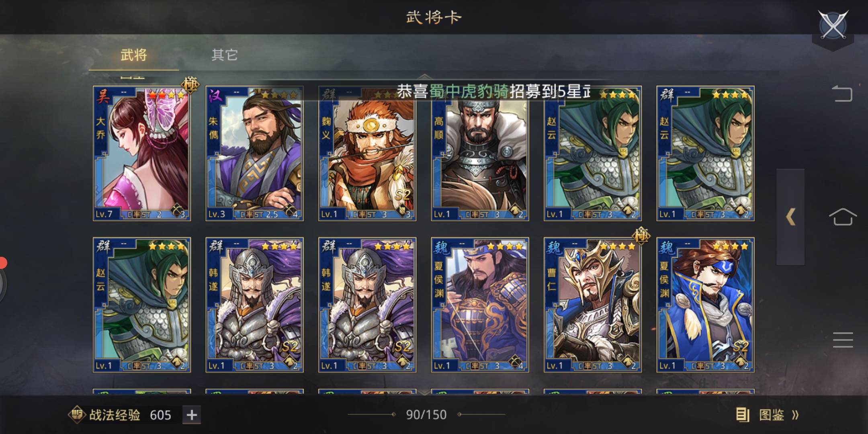Click the 90/150 card capacity indicator
Image resolution: width=868 pixels, height=434 pixels.
coord(426,415)
